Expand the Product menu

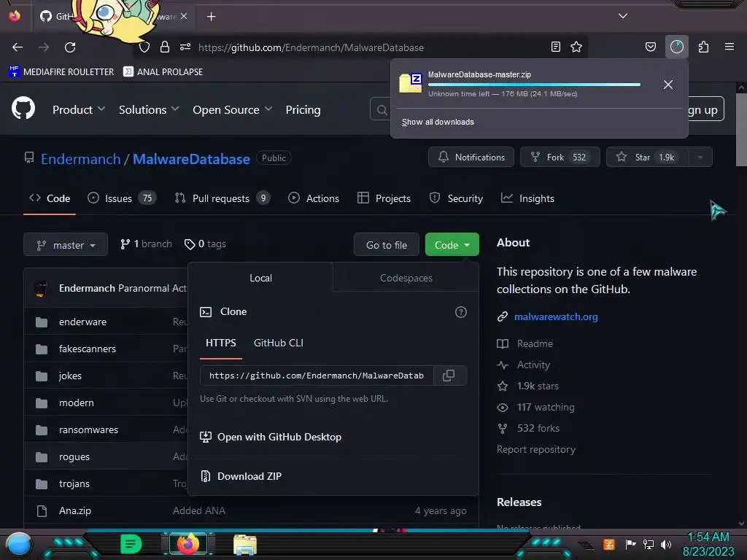[x=79, y=109]
